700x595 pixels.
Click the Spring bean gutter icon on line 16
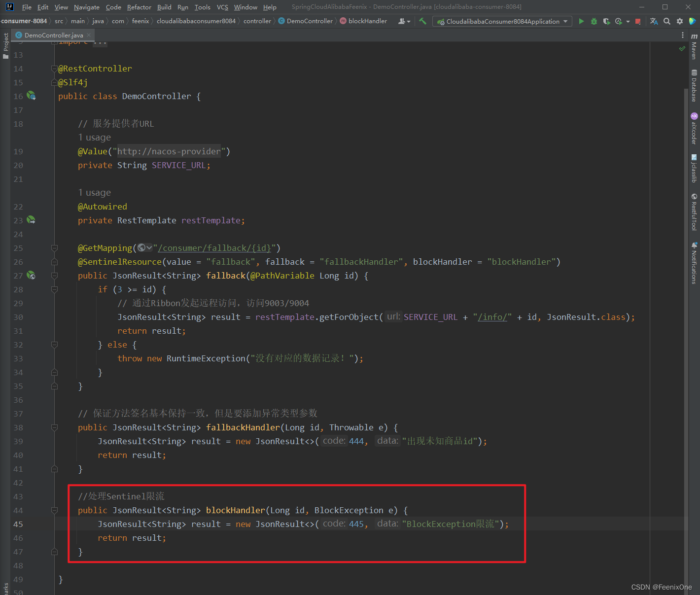pos(31,96)
